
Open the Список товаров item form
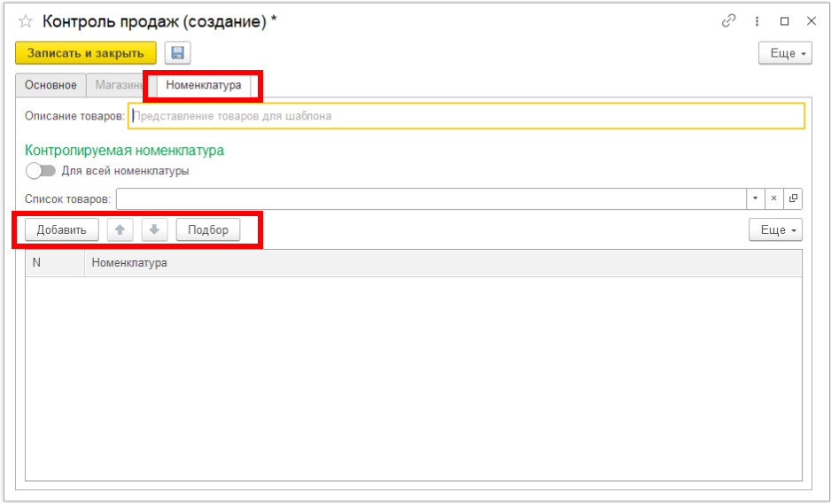[x=793, y=198]
